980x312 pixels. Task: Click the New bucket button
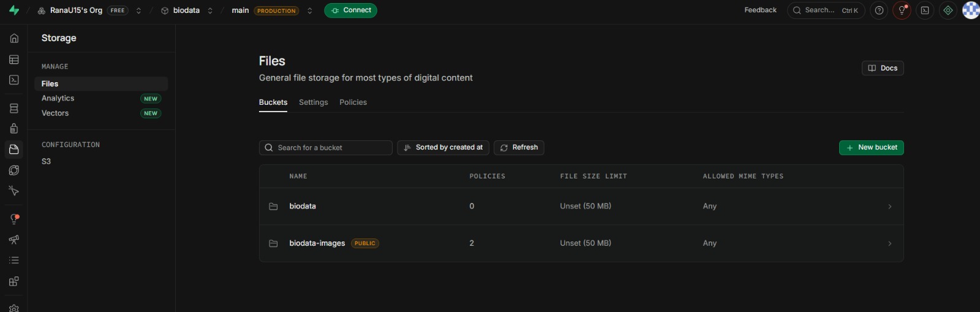871,148
